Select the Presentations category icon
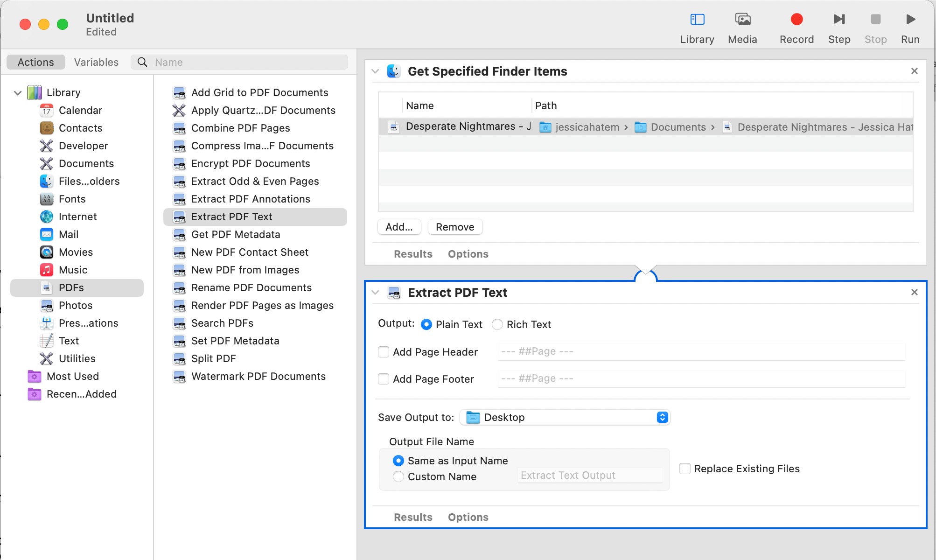 [47, 323]
